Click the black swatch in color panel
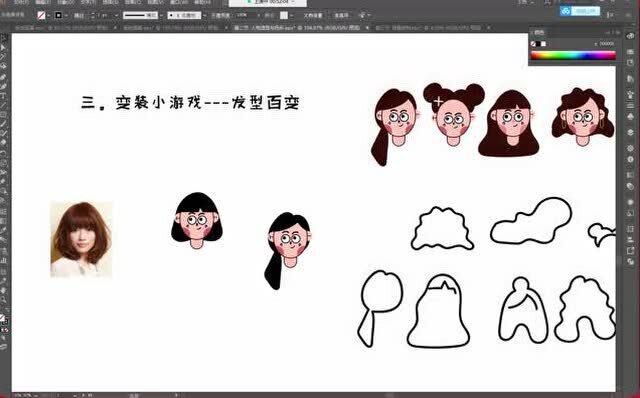This screenshot has height=398, width=640. [x=538, y=44]
